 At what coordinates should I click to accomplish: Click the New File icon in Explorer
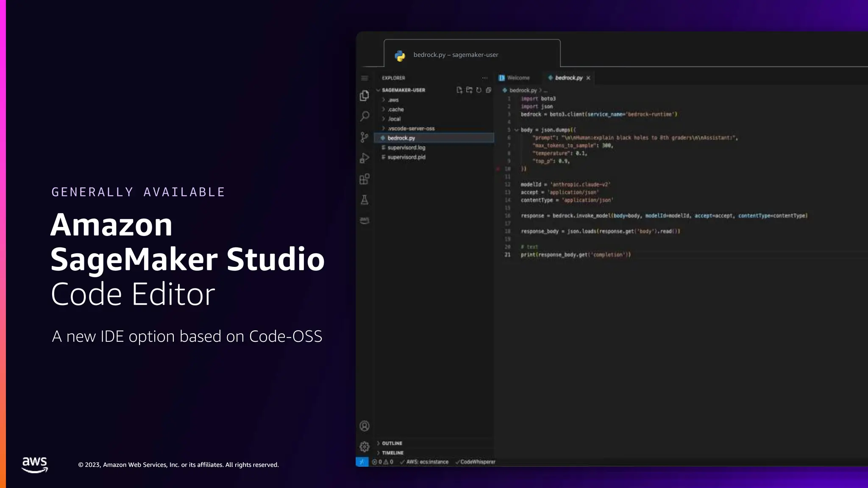pyautogui.click(x=459, y=90)
